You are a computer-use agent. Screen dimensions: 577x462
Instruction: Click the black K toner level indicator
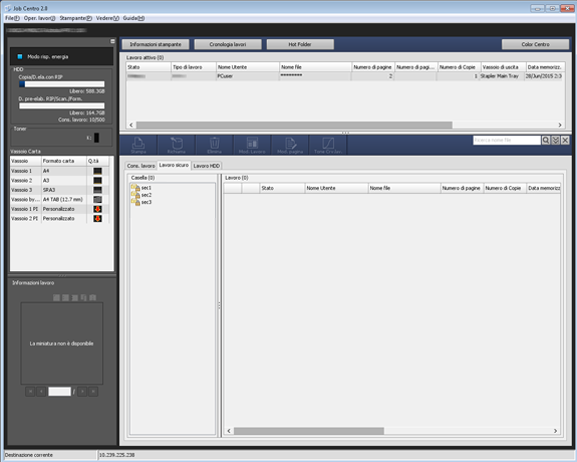[x=96, y=138]
